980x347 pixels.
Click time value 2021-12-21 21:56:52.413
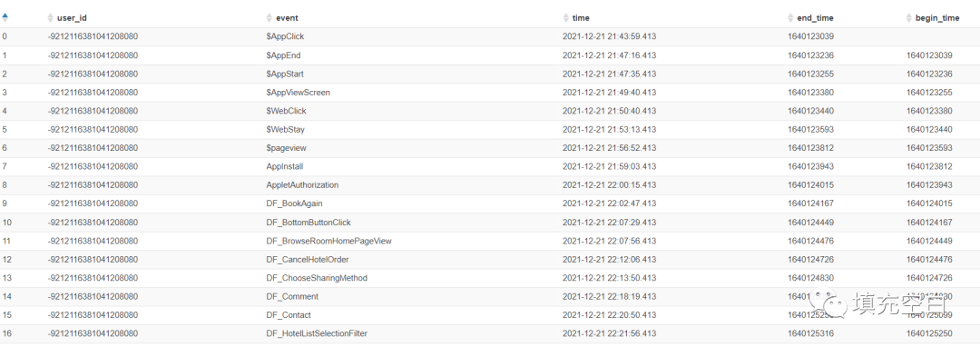click(x=610, y=148)
